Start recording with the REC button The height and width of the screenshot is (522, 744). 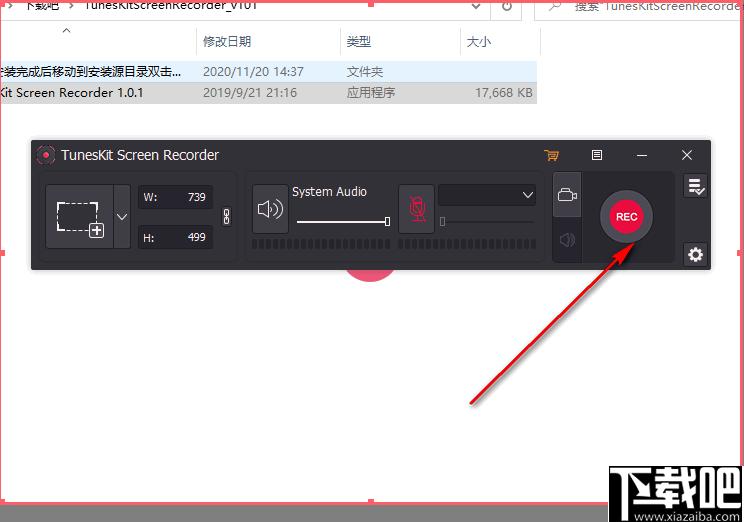pos(626,217)
